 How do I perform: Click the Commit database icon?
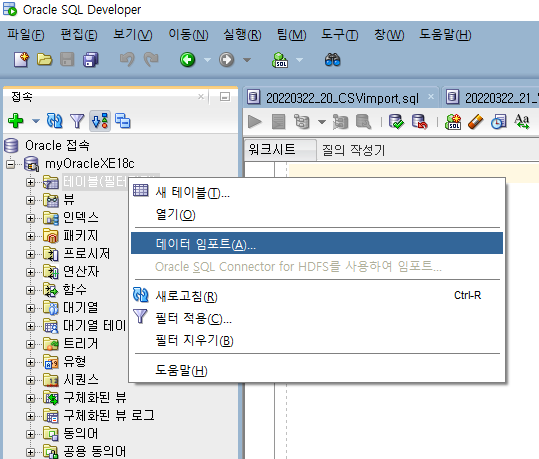(x=396, y=122)
